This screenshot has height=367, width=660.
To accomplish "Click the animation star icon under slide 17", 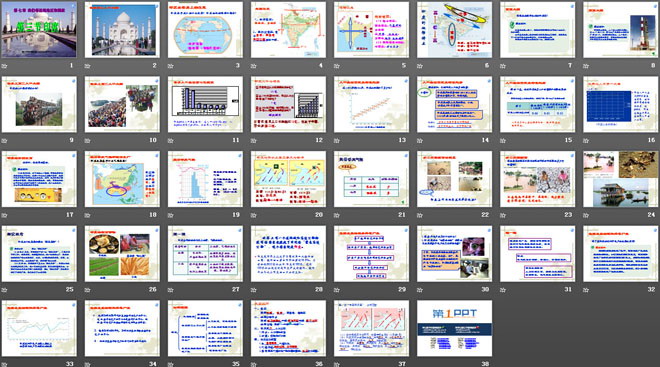I will (5, 215).
